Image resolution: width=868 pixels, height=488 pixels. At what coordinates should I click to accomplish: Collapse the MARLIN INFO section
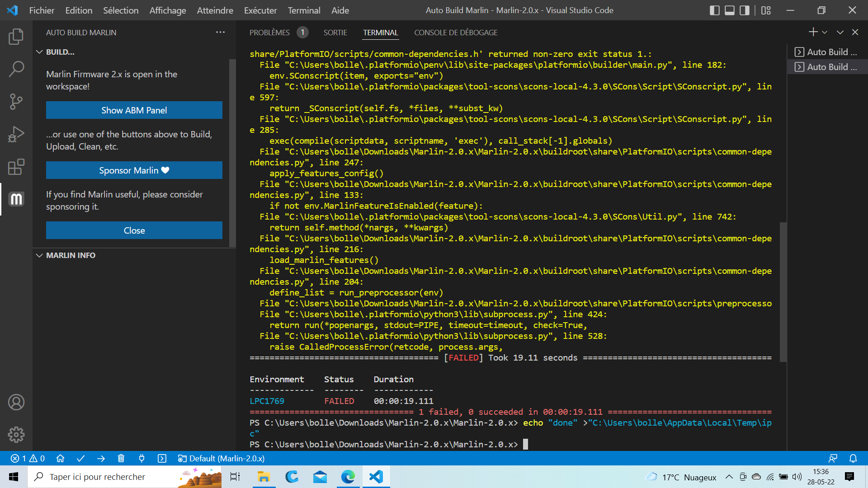pos(39,255)
